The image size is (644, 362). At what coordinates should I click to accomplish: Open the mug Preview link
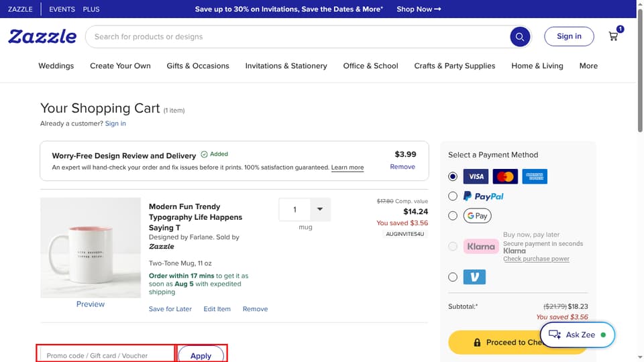[x=91, y=304]
